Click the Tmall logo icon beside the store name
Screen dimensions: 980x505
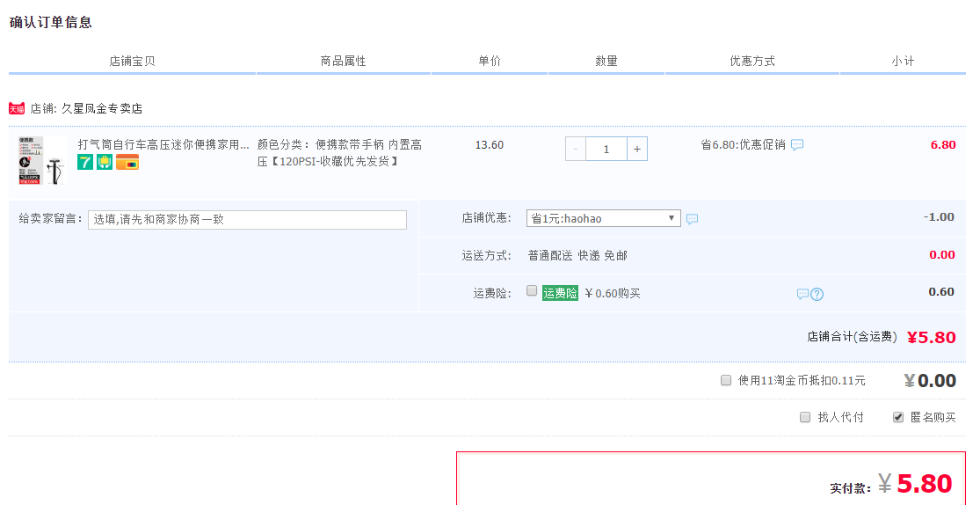[x=17, y=109]
